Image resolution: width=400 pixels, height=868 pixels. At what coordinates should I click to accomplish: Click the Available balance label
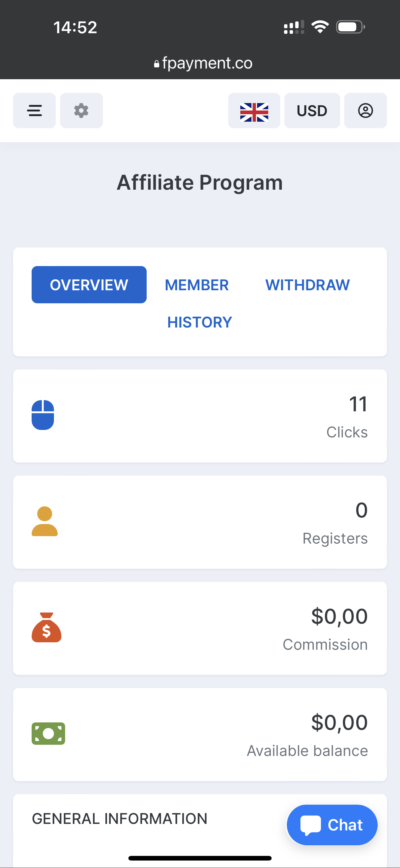(x=307, y=751)
